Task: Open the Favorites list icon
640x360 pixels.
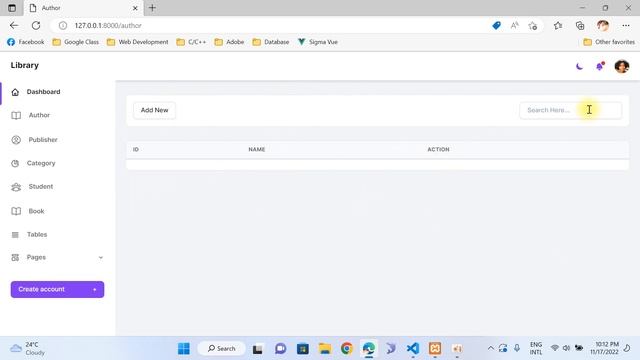Action: pyautogui.click(x=558, y=26)
